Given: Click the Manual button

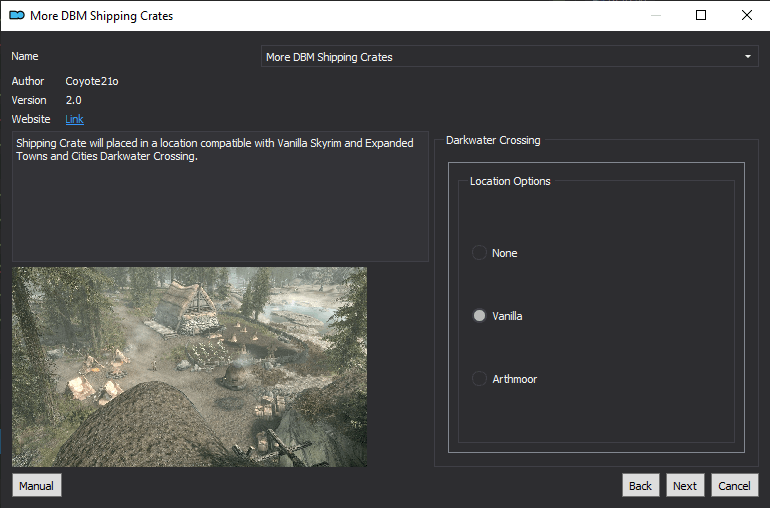Looking at the screenshot, I should (x=37, y=485).
